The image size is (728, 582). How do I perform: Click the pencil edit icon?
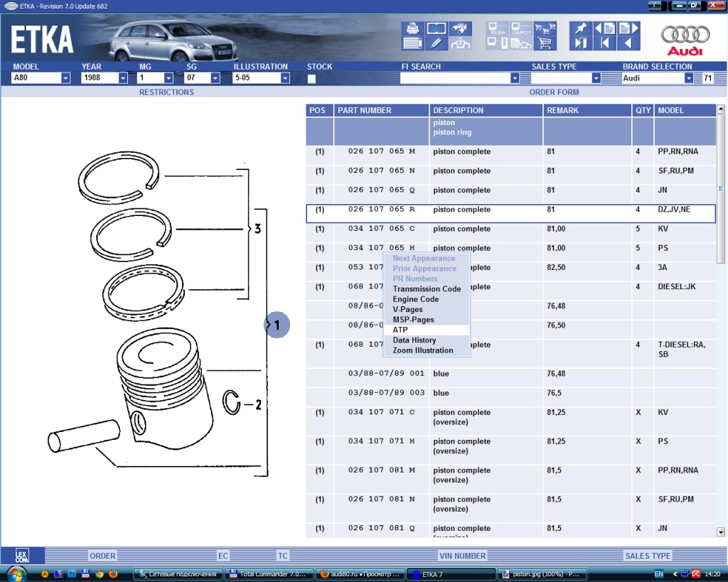coord(436,43)
